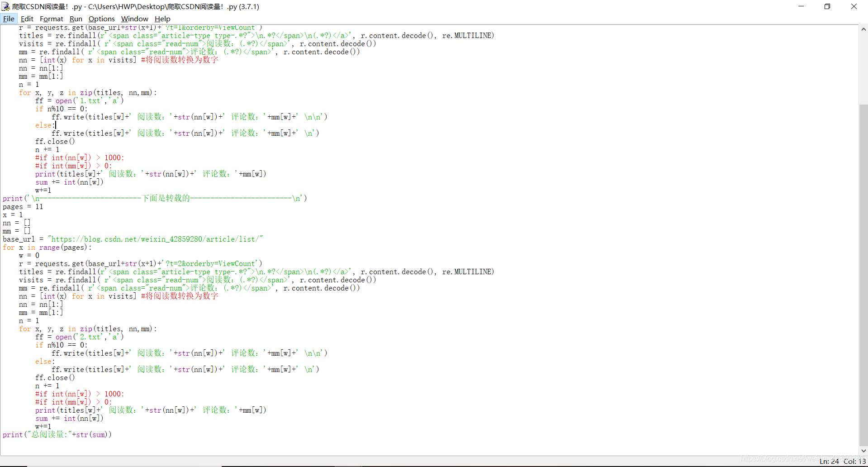Close the IDLE editor window

click(854, 6)
